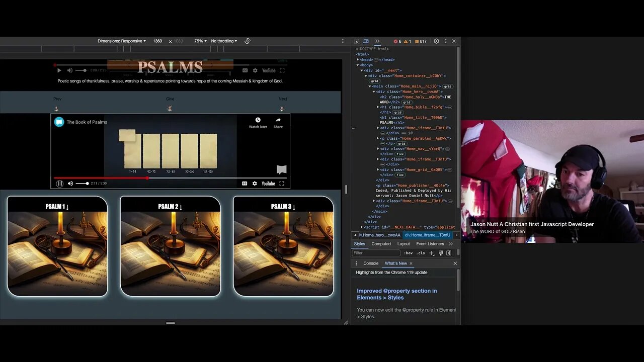Open DevTools customize three-dot menu
Image resolution: width=644 pixels, height=362 pixels.
[445, 41]
